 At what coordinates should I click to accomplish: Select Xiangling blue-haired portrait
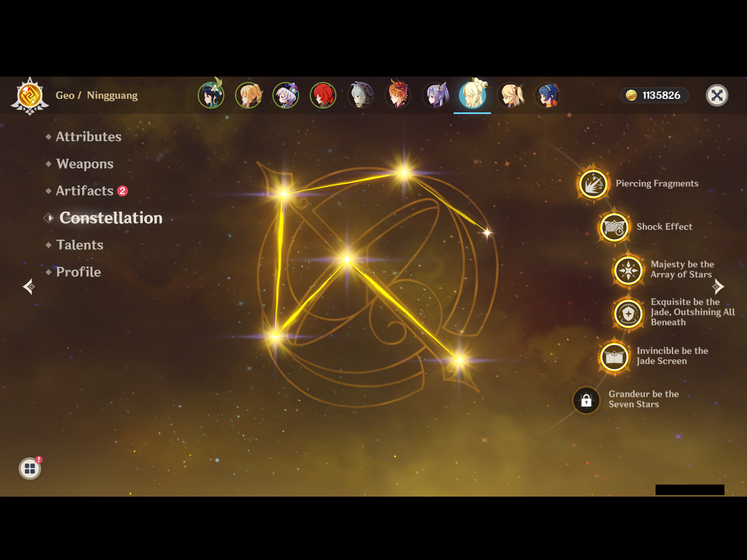pos(548,94)
